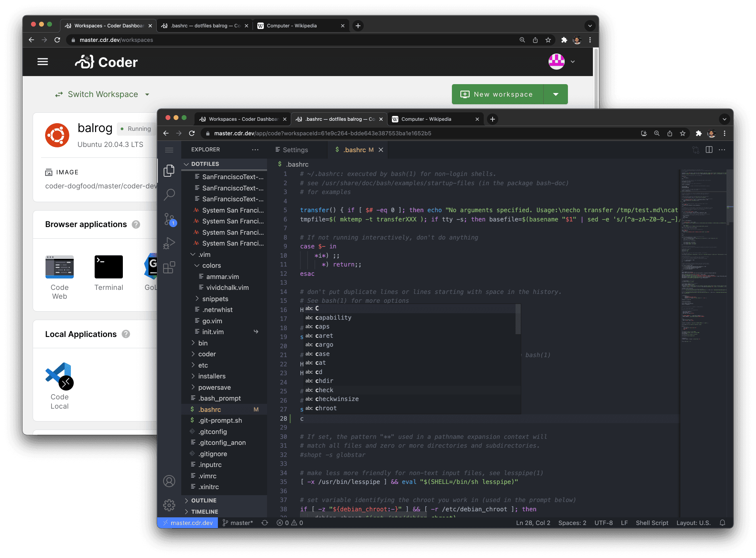756x558 pixels.
Task: Toggle the VS Code application menu icon
Action: tap(169, 150)
